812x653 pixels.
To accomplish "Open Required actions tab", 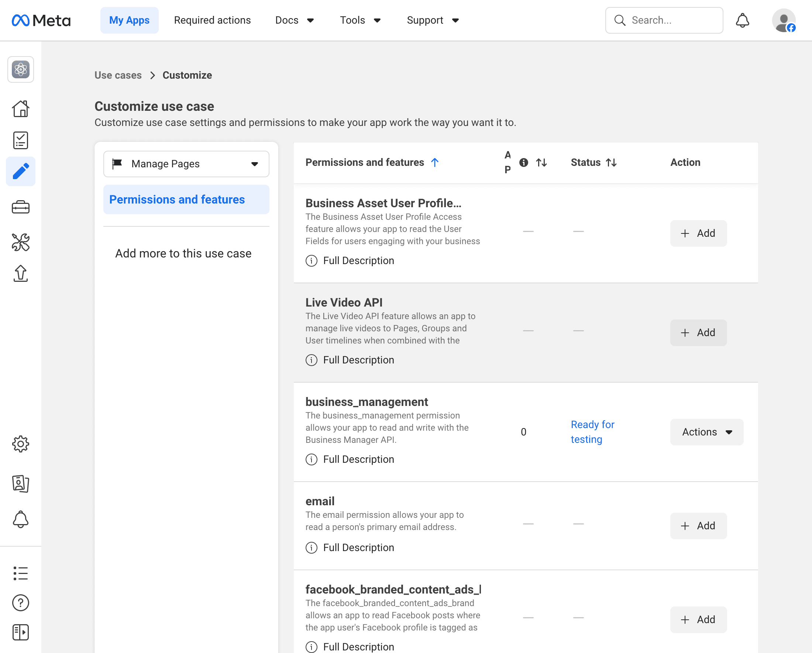I will [x=212, y=20].
